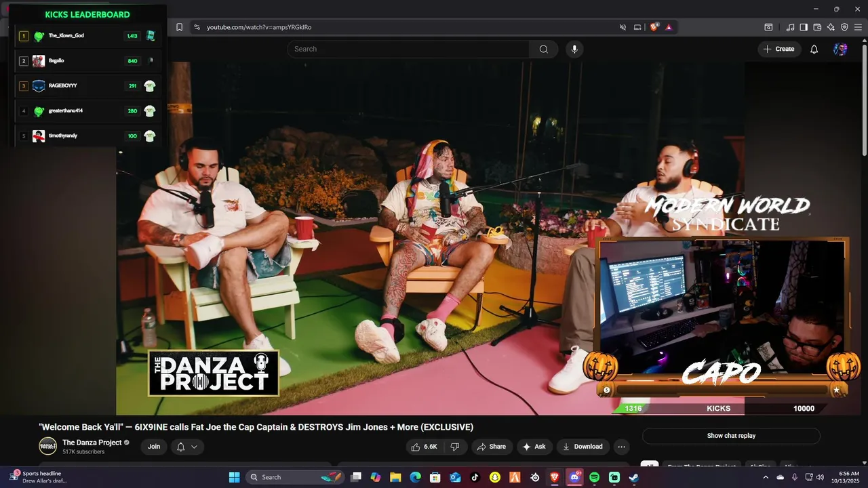868x488 pixels.
Task: Open Microsoft Edge from the taskbar
Action: tap(415, 477)
